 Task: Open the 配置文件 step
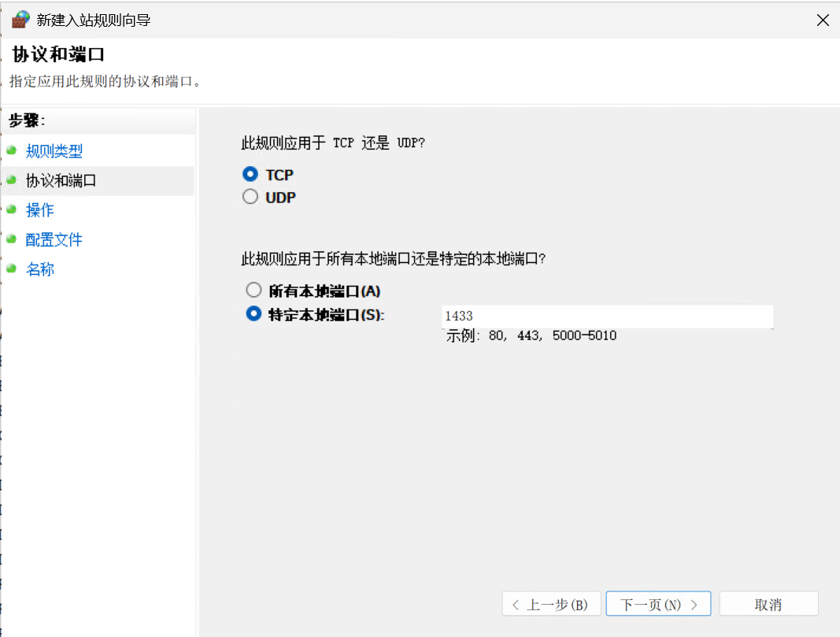coord(54,239)
